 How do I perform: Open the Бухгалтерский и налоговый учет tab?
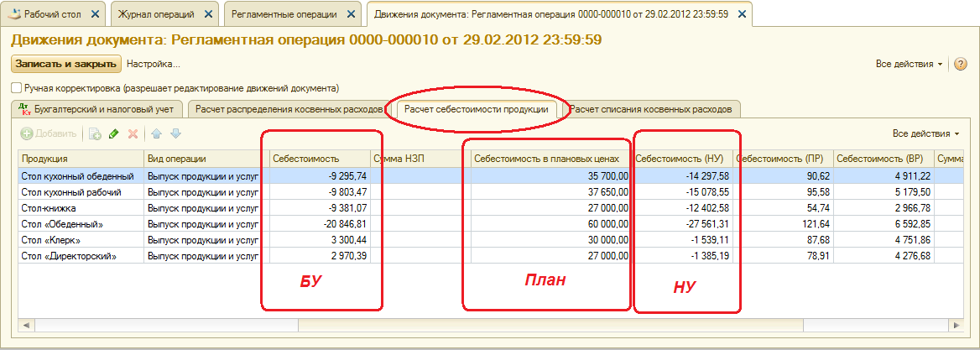tap(97, 109)
